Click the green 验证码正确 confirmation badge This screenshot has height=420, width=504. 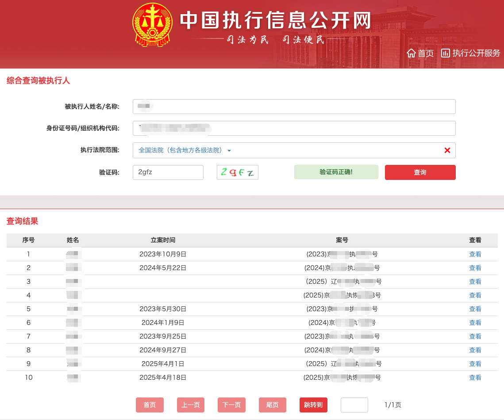pos(336,172)
